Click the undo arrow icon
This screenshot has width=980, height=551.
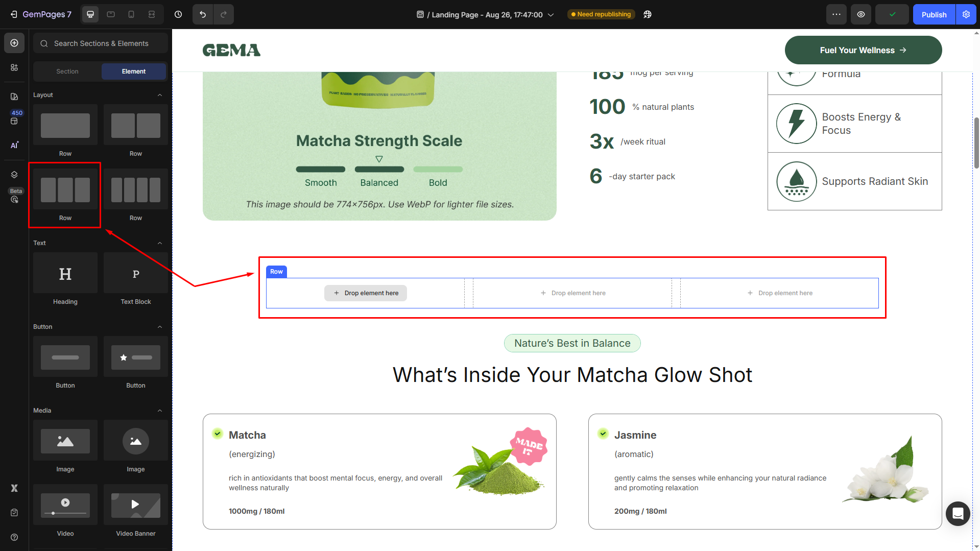tap(203, 14)
